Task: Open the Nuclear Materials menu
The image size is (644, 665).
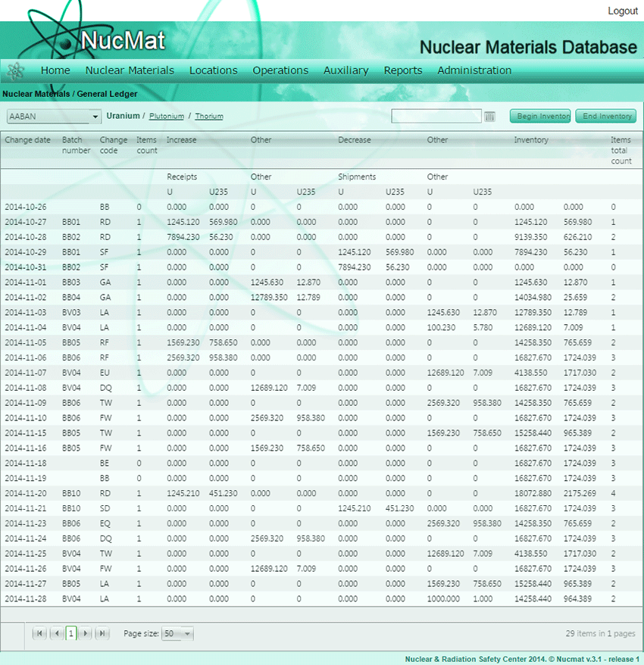Action: (x=130, y=70)
